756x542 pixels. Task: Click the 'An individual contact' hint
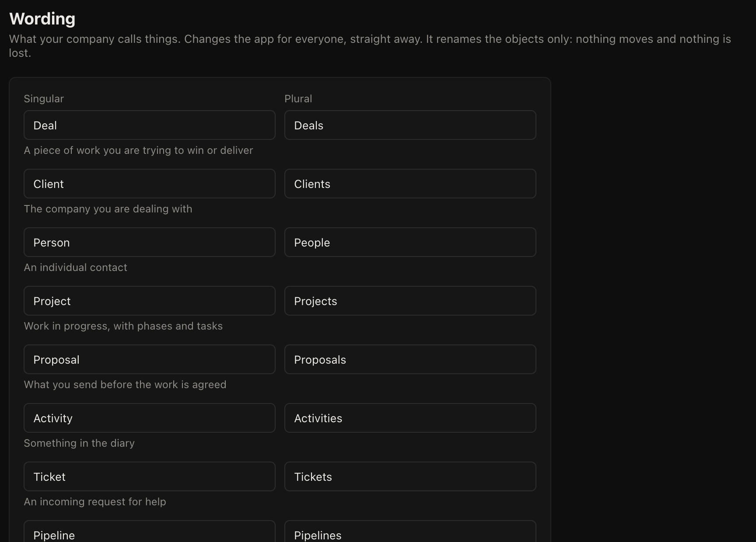point(76,268)
